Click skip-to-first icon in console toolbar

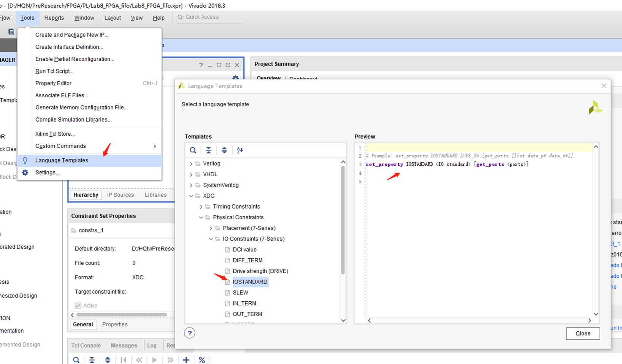(123, 360)
